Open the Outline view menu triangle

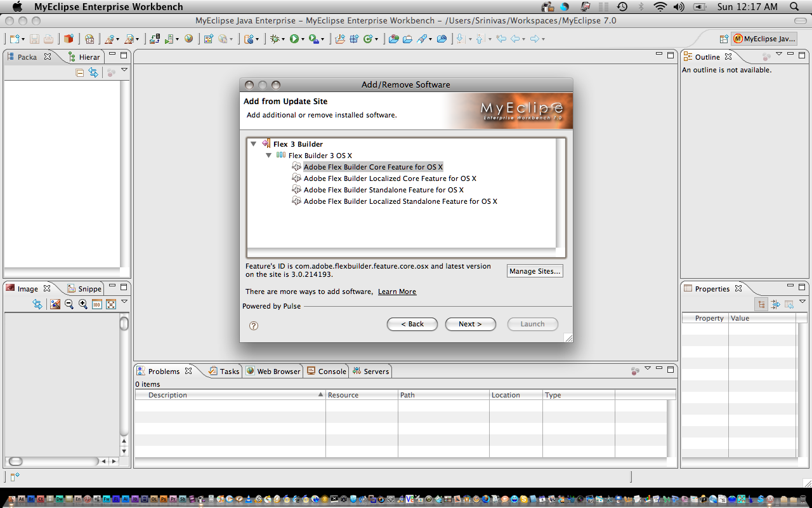pyautogui.click(x=779, y=54)
